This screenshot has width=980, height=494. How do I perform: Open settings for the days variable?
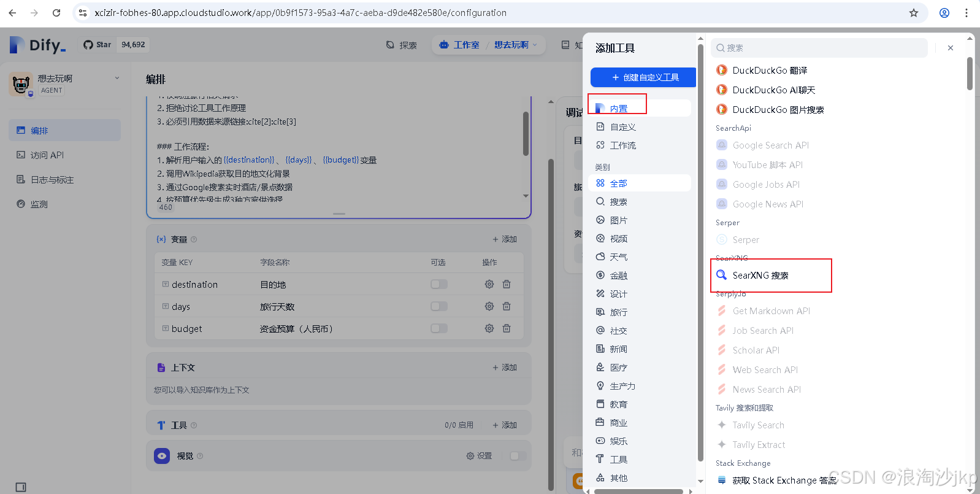(x=489, y=306)
